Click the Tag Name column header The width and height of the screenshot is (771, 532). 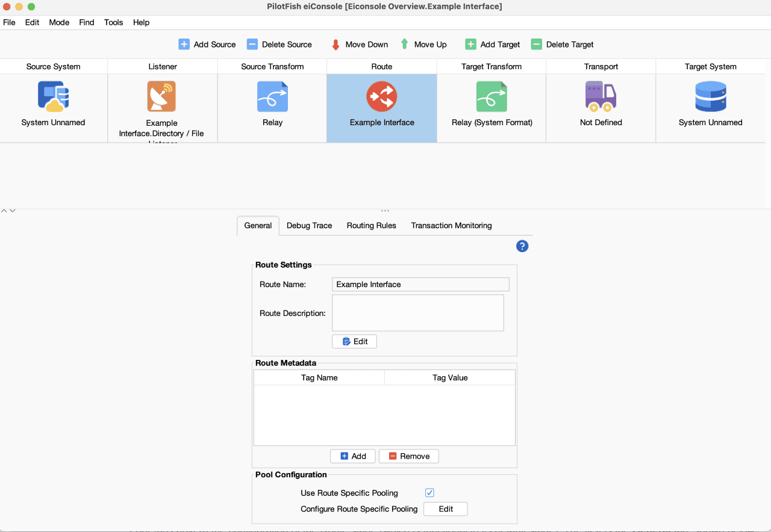[319, 378]
